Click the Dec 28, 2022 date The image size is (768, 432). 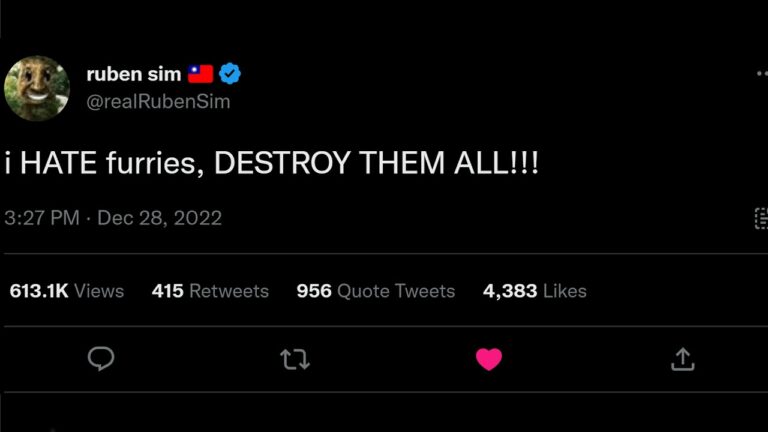tap(159, 218)
